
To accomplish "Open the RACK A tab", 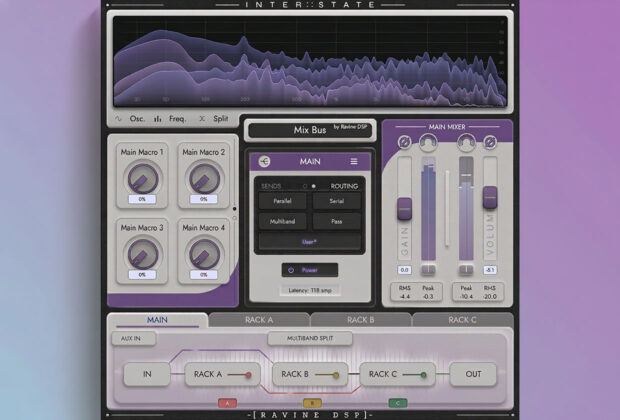I will tap(259, 320).
